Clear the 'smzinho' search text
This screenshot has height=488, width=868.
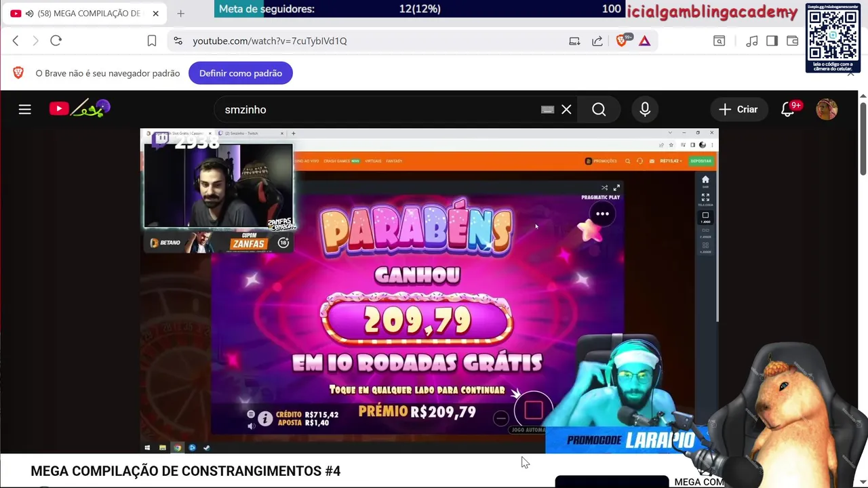click(x=566, y=109)
